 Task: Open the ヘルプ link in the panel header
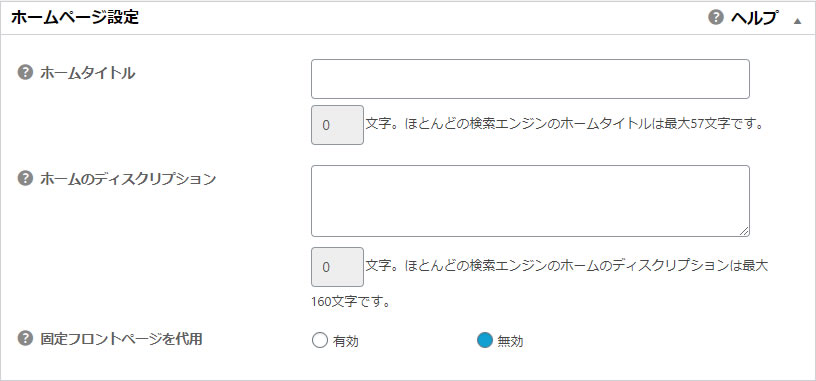(754, 18)
